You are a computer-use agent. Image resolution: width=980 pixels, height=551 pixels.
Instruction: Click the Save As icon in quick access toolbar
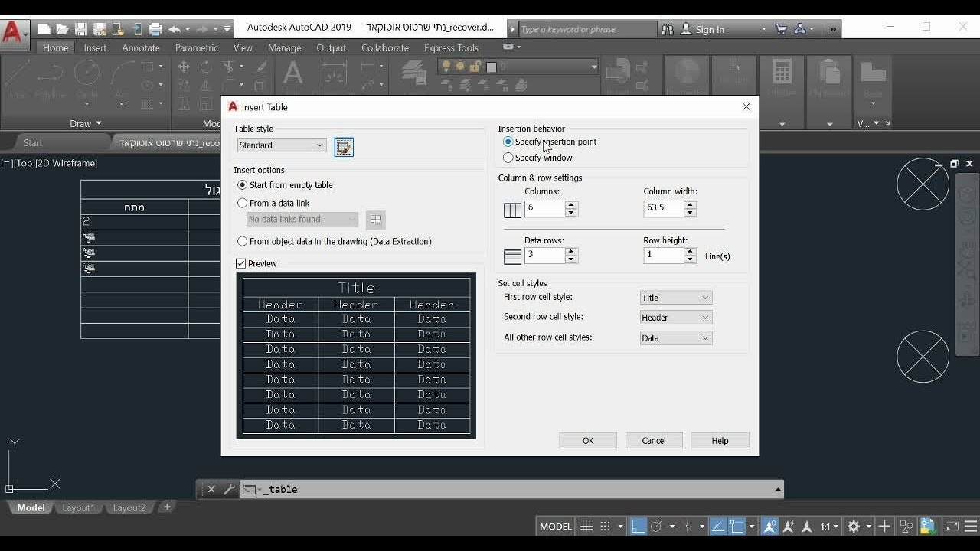click(100, 29)
